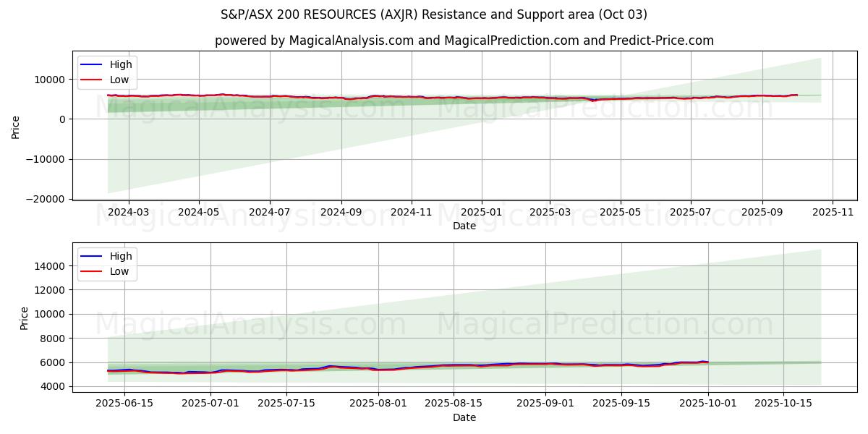Select the 2025-11 tick on the top x-axis
The image size is (868, 434).
(x=833, y=212)
